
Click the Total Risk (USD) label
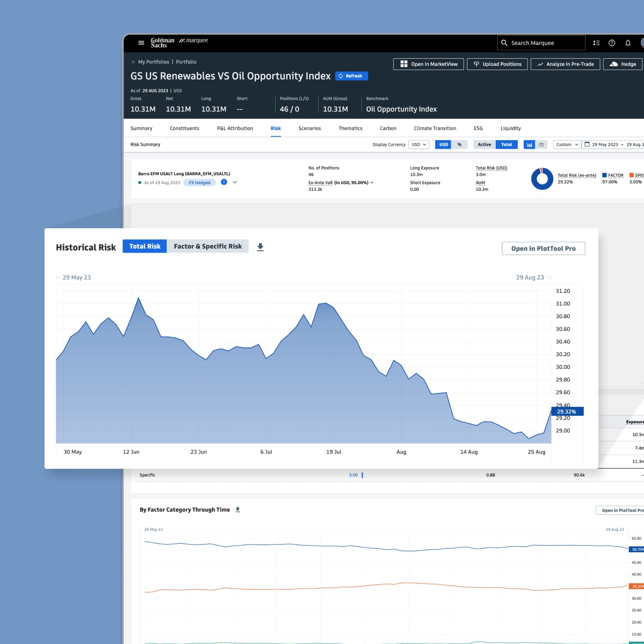(492, 168)
